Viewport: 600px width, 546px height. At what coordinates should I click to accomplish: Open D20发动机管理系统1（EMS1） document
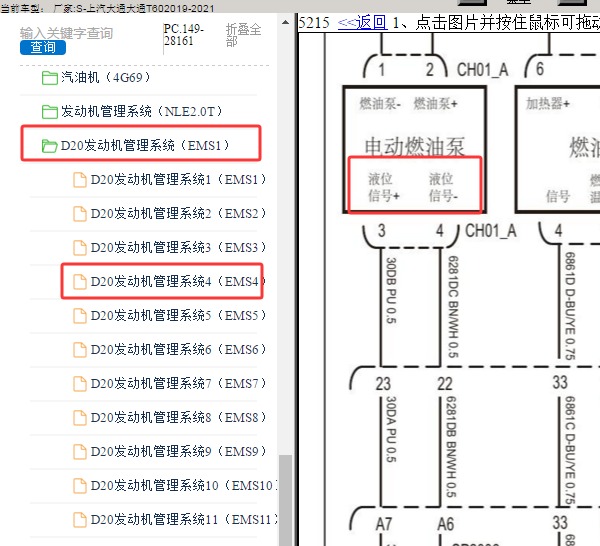178,179
